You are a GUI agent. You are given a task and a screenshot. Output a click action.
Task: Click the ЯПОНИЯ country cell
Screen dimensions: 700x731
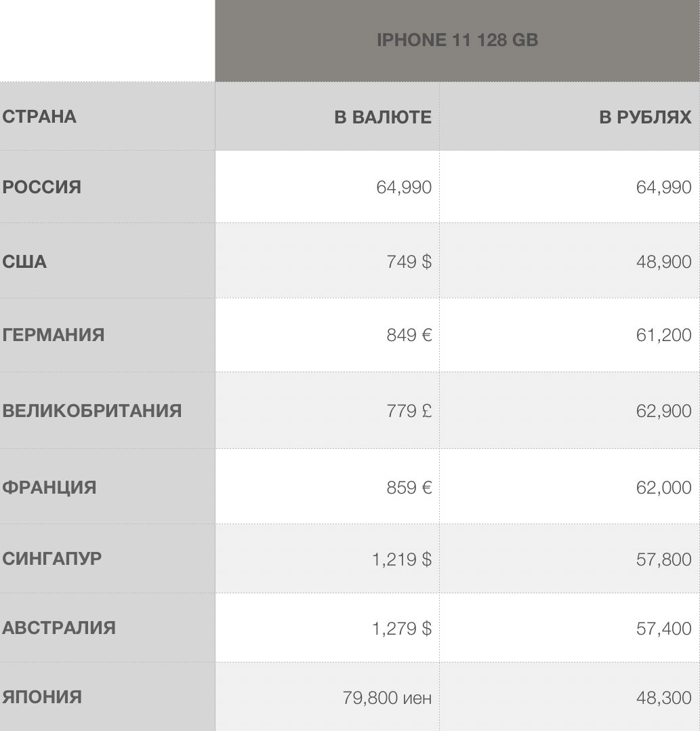[x=42, y=697]
